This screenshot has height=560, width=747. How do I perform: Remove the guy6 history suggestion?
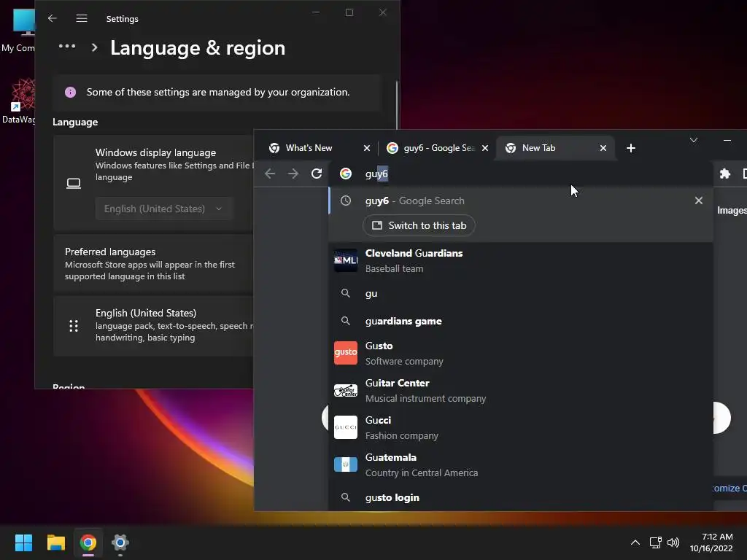coord(698,201)
